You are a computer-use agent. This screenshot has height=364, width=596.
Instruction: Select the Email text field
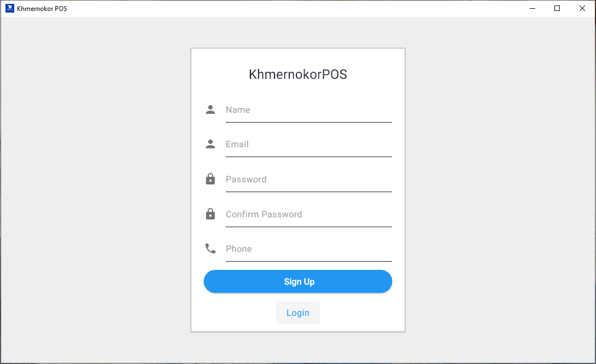(x=308, y=145)
